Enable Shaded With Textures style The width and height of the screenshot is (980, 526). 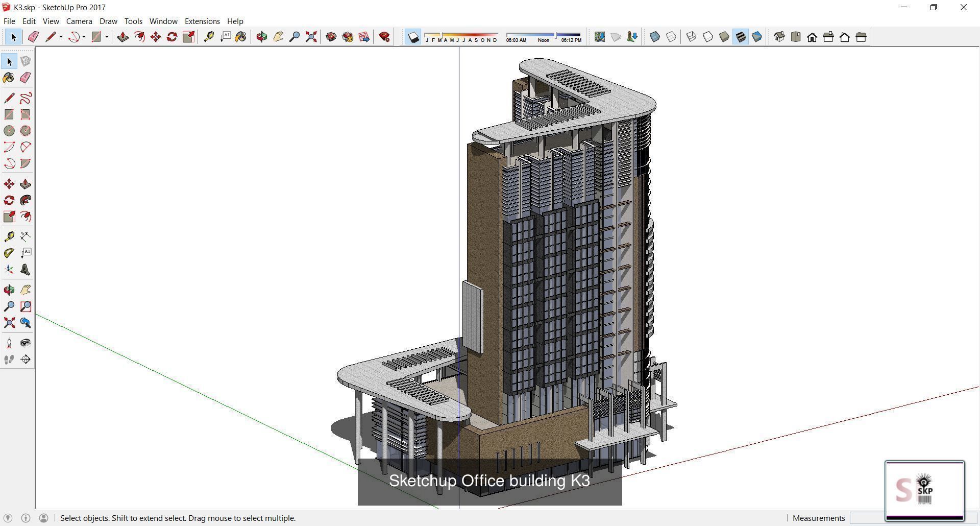point(741,37)
